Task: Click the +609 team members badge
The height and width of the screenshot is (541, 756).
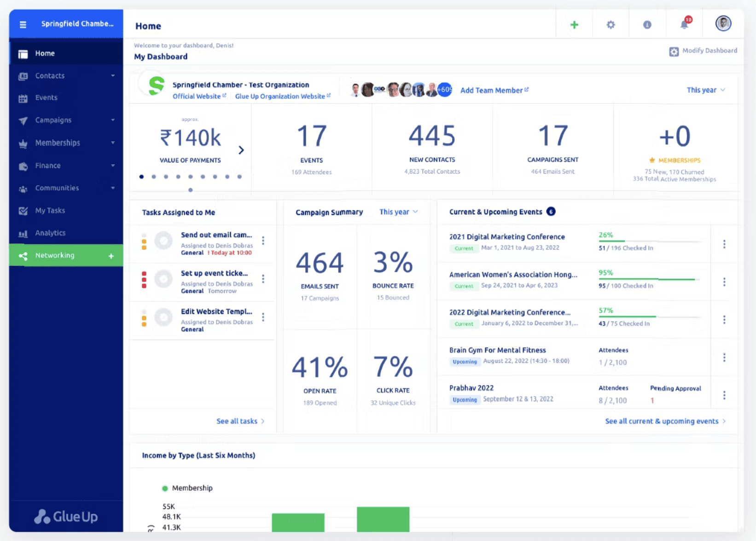Action: pos(445,89)
